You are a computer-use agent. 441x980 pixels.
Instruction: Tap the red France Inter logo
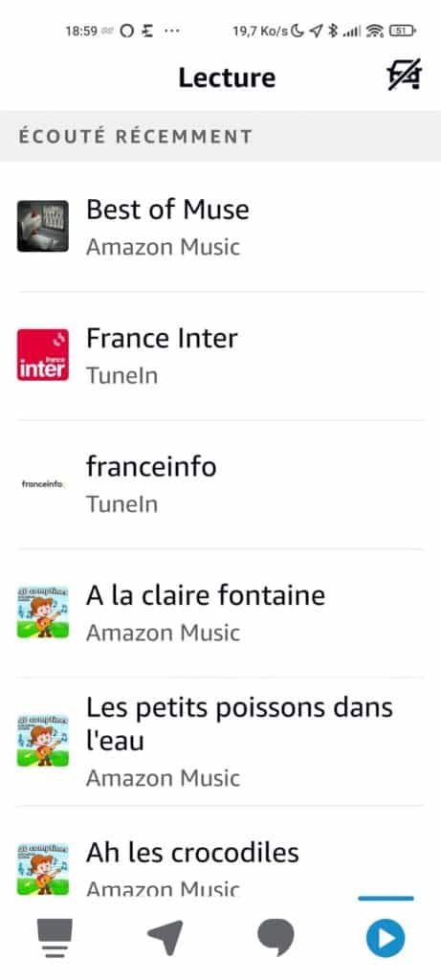[42, 355]
